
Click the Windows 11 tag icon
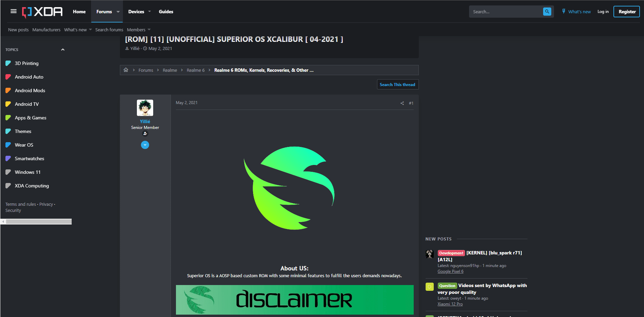click(x=8, y=172)
